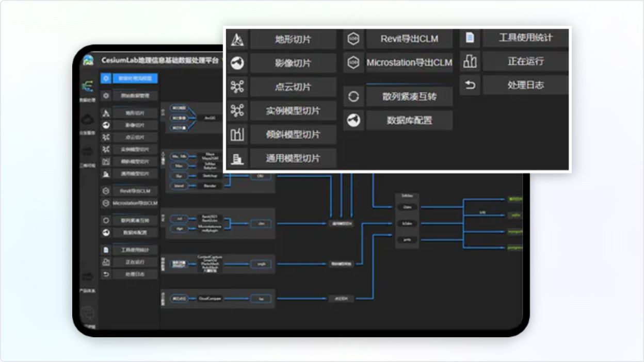Click the document icon beside 工具使用统计 in enlarged panel
644x362 pixels.
[470, 38]
